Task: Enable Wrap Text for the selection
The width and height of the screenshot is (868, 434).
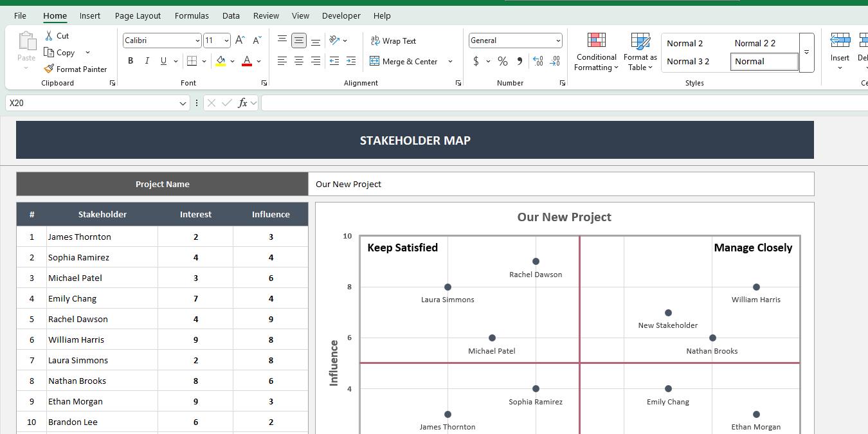Action: coord(393,41)
